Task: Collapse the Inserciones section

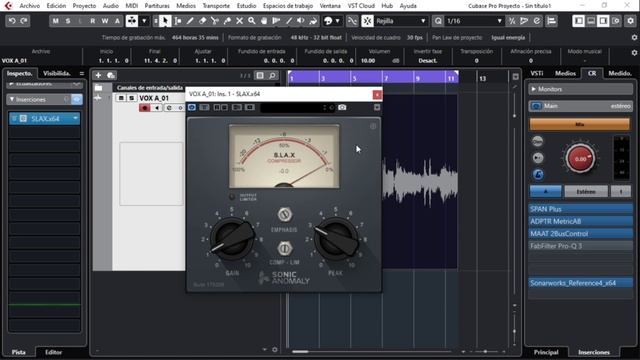Action: coord(11,99)
